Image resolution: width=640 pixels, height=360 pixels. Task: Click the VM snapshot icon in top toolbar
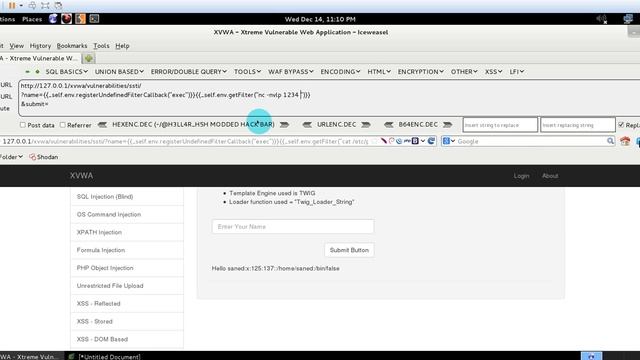[58, 6]
